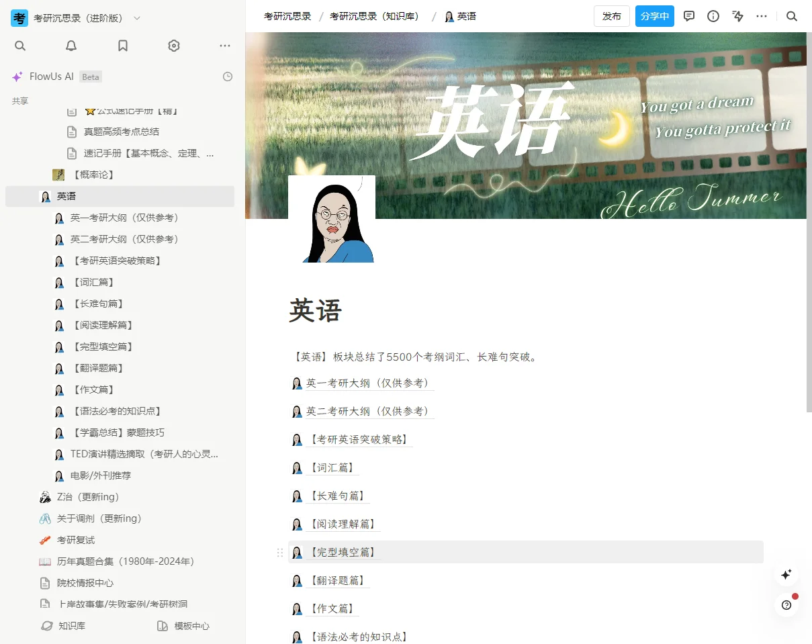Open FlowUs AI history clock icon
The height and width of the screenshot is (644, 812).
[228, 77]
